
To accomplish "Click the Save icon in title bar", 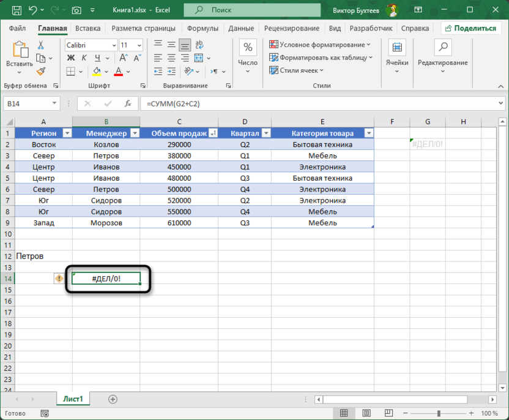I will pyautogui.click(x=17, y=10).
